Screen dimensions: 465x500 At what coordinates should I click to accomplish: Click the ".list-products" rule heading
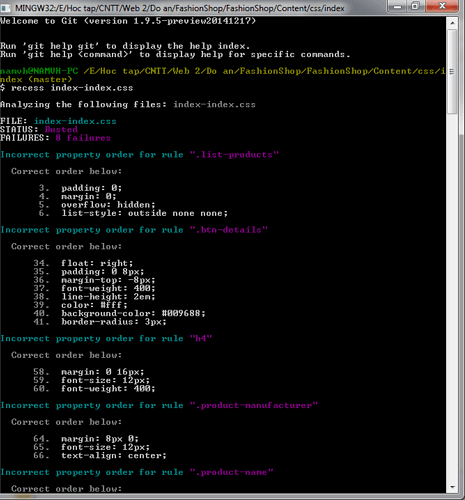click(x=140, y=155)
